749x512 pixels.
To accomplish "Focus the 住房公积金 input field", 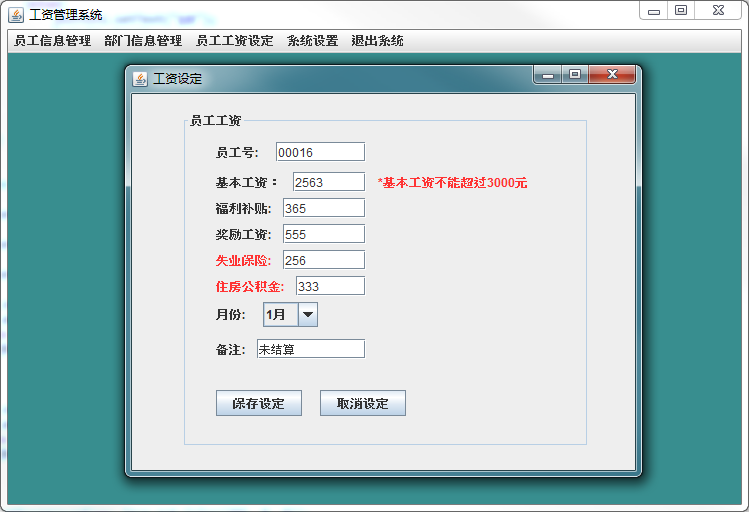I will pyautogui.click(x=331, y=286).
